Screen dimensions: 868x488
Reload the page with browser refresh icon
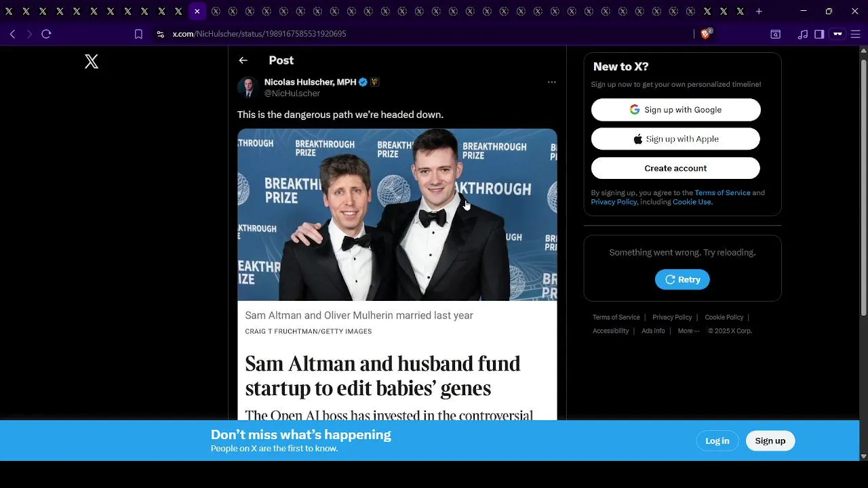pyautogui.click(x=46, y=34)
